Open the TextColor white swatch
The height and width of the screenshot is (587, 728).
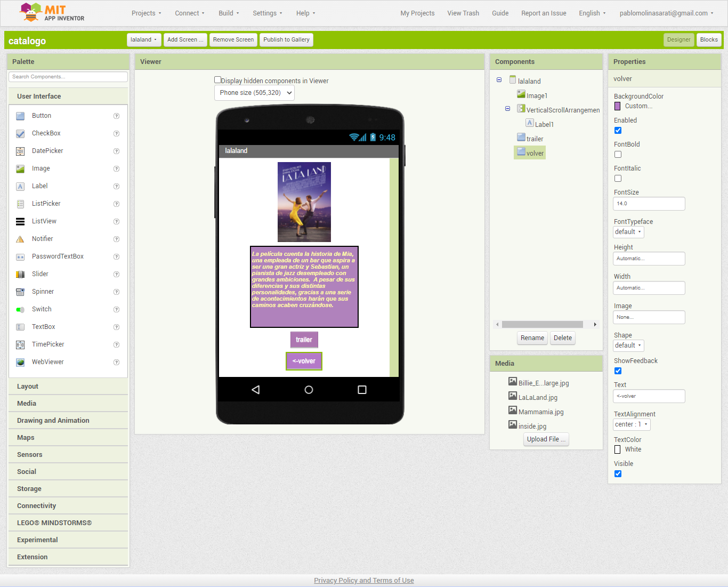click(x=618, y=449)
